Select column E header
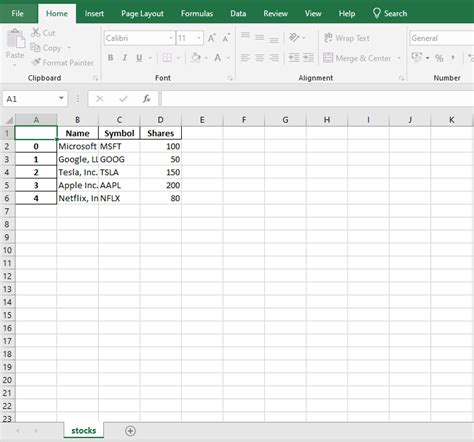The width and height of the screenshot is (474, 442). [x=202, y=120]
